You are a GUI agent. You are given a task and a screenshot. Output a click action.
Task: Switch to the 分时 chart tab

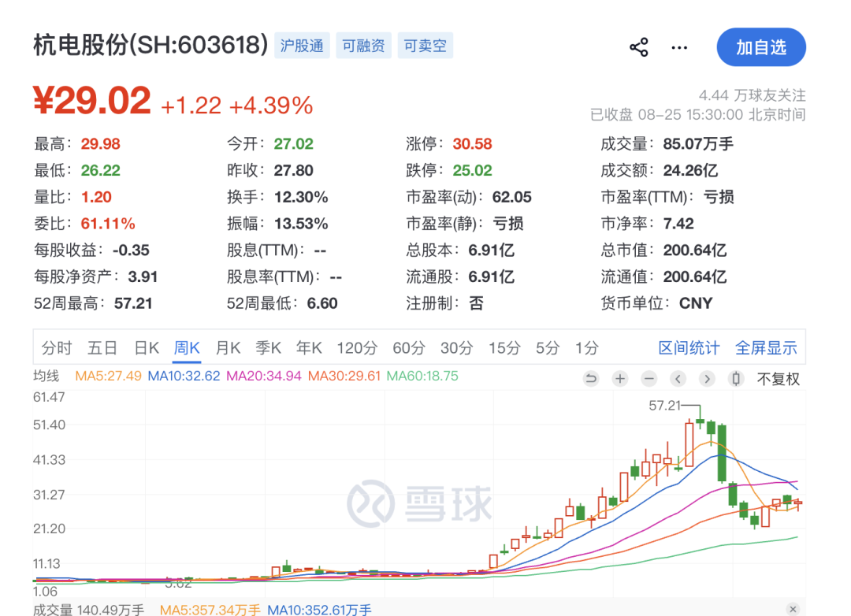57,348
